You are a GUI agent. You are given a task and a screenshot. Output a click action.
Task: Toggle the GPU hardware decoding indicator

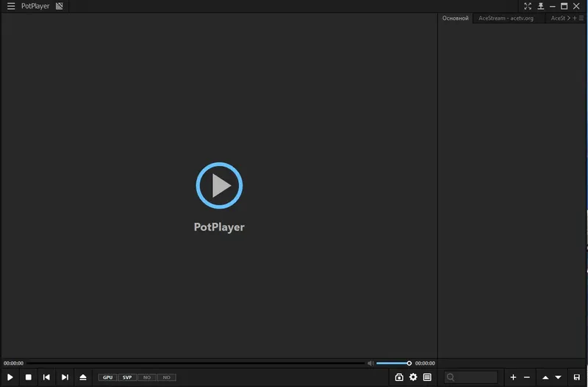point(107,377)
